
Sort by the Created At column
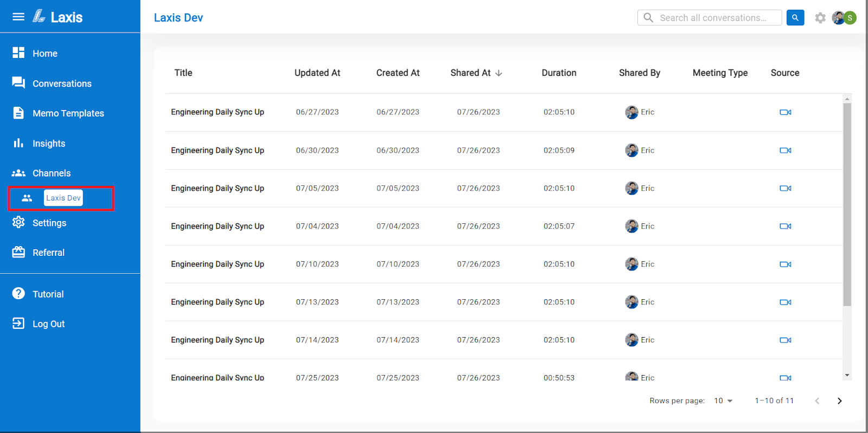398,73
